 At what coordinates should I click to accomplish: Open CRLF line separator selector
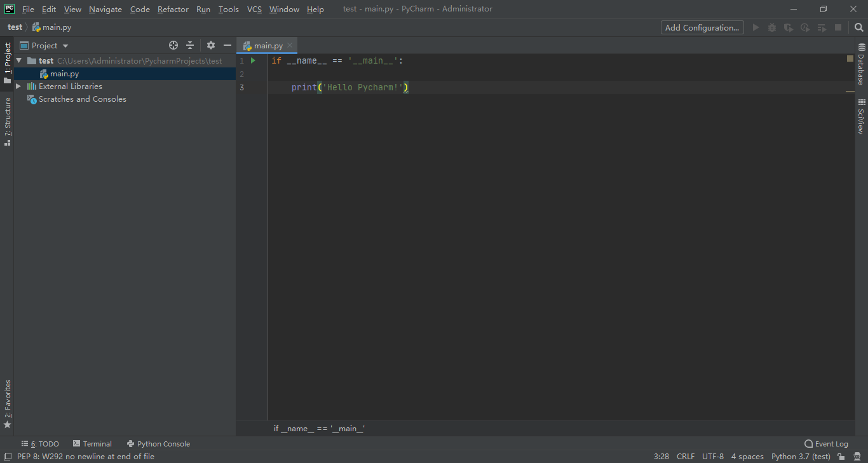point(686,457)
